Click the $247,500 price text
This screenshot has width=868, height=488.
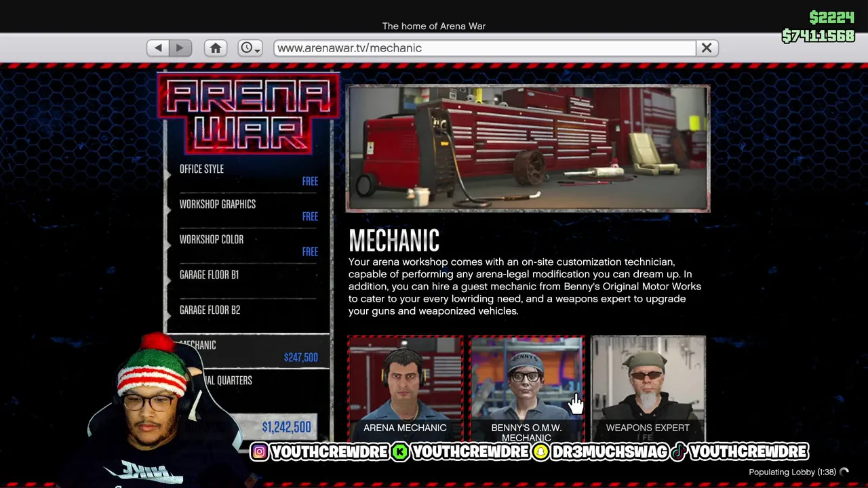pyautogui.click(x=301, y=357)
